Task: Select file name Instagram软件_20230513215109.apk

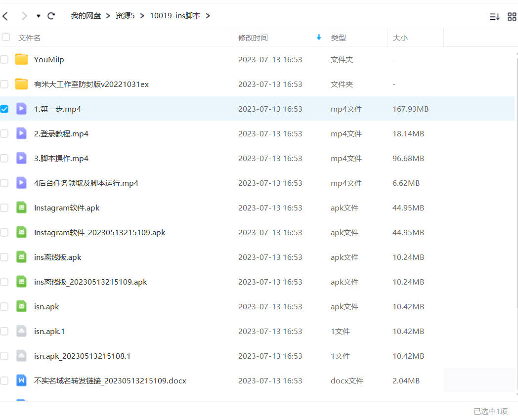Action: (x=99, y=233)
